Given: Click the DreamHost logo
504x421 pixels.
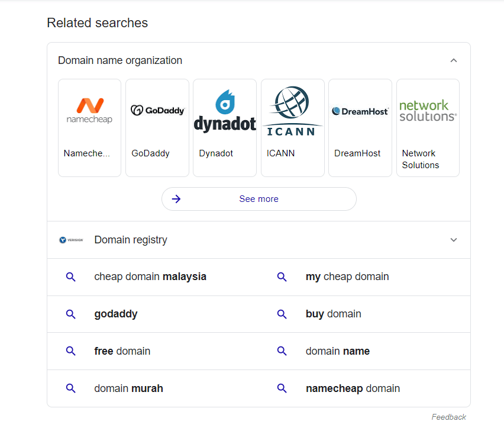Looking at the screenshot, I should [x=360, y=110].
